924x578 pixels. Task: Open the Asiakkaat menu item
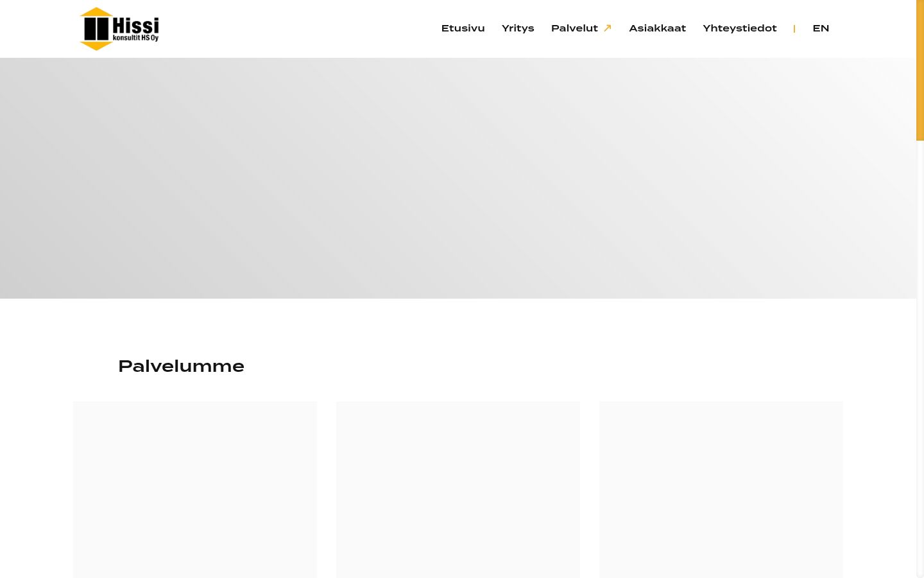(657, 28)
